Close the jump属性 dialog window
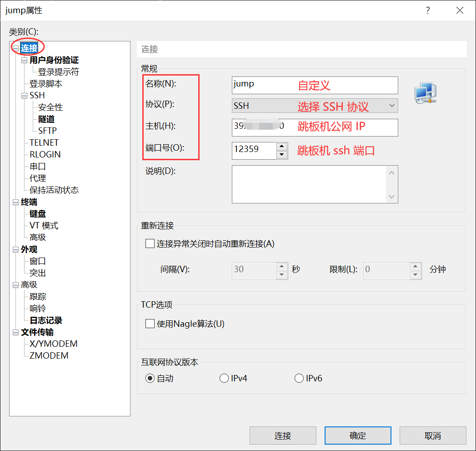 pos(460,10)
